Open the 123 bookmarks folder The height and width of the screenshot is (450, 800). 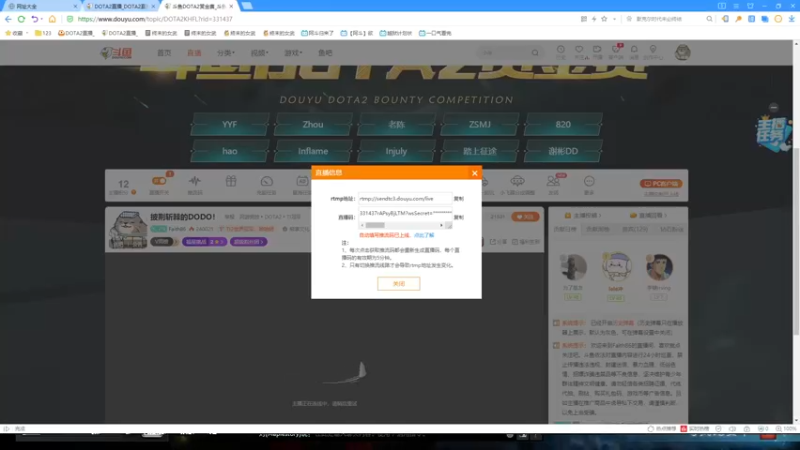[x=43, y=33]
